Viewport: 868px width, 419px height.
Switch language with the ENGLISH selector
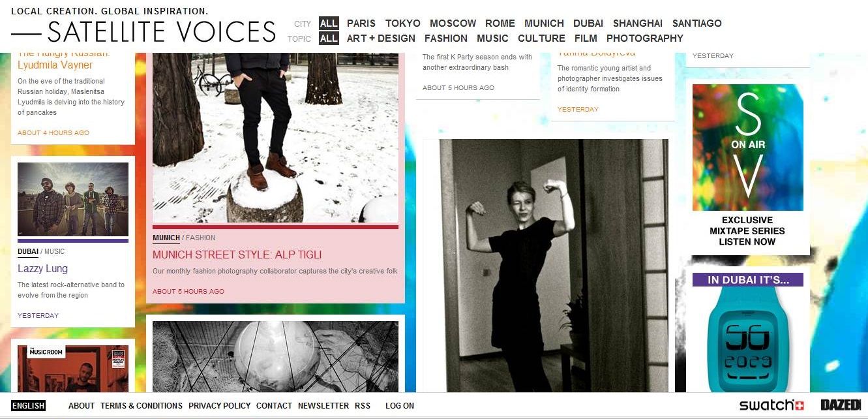coord(28,405)
